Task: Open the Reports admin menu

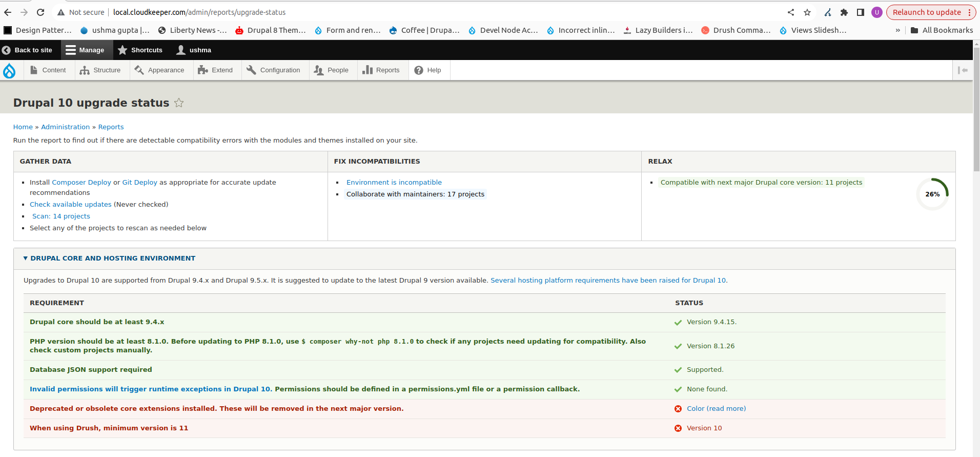Action: pyautogui.click(x=381, y=70)
